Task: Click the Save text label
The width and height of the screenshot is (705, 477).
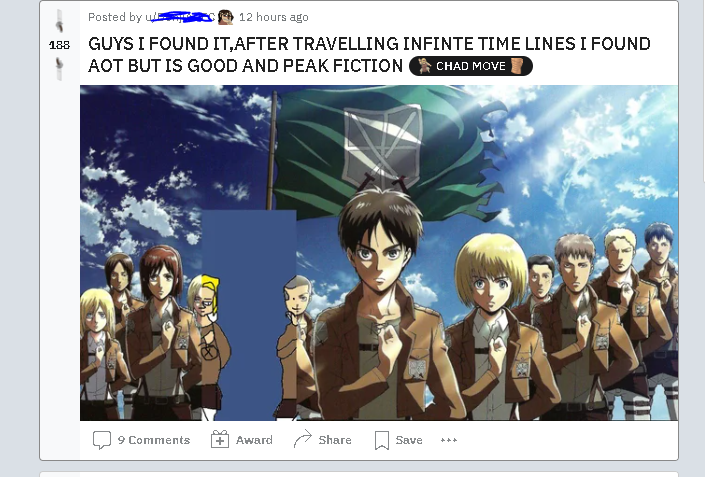Action: pos(409,440)
